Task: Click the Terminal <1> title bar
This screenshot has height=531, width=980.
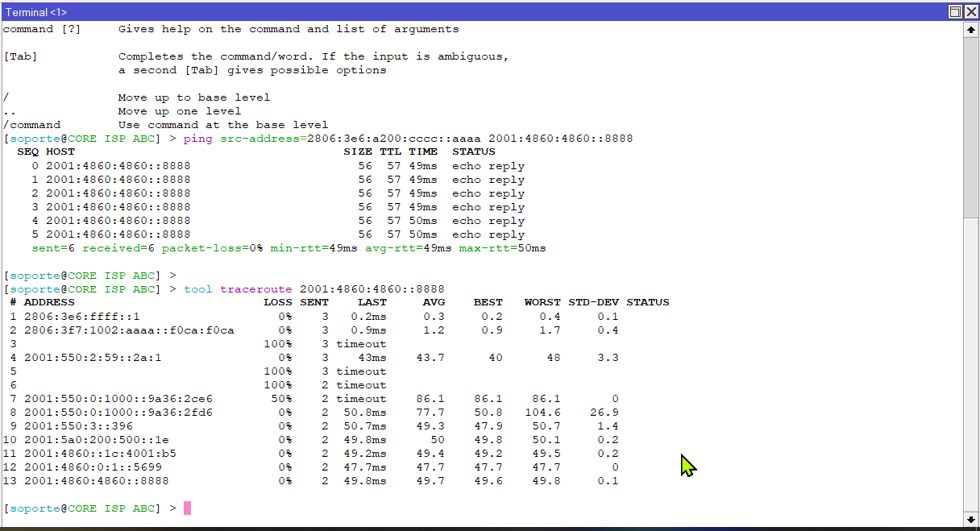Action: 403,11
